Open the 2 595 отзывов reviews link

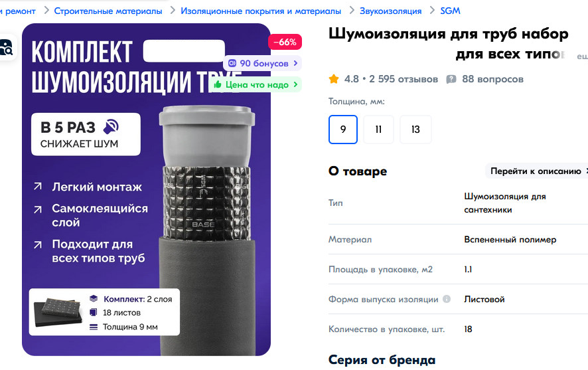coord(404,79)
